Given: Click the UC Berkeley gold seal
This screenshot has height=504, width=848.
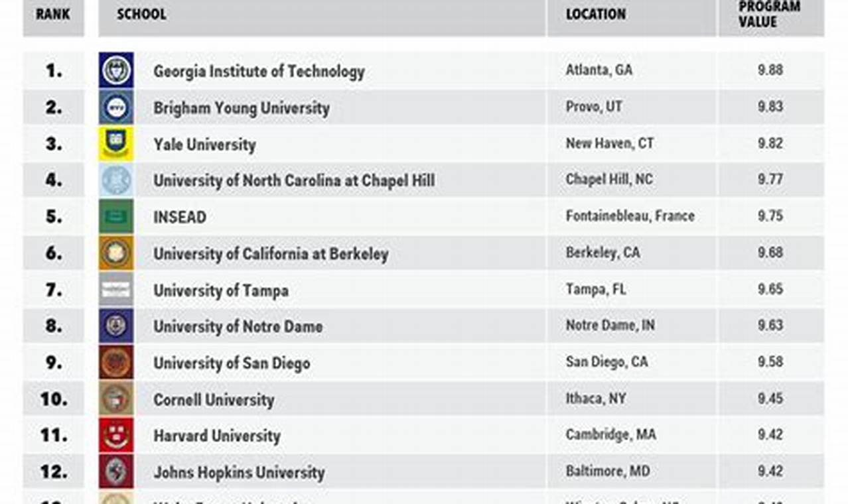Looking at the screenshot, I should pos(116,253).
